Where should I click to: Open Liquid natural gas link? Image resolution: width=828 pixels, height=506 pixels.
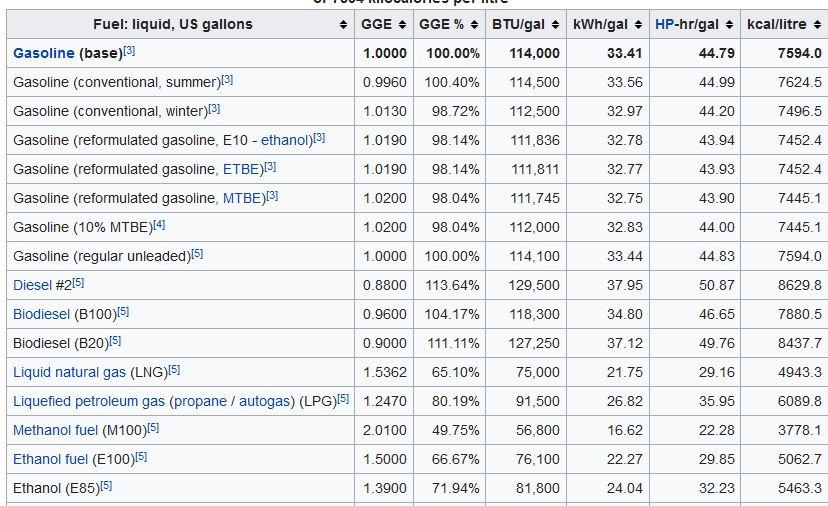coord(69,372)
